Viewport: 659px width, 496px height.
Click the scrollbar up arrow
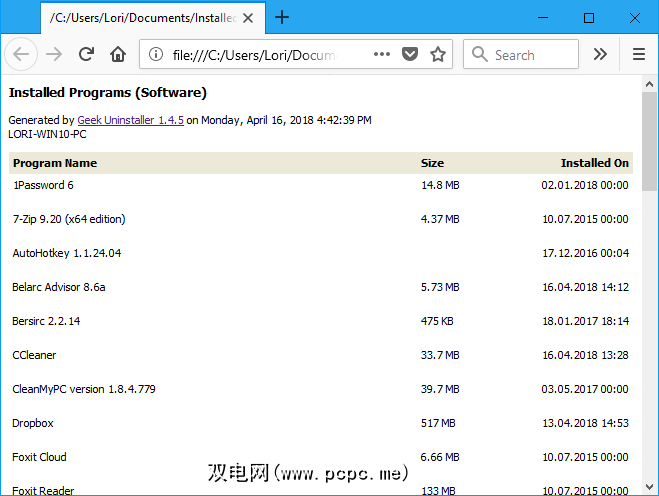(649, 83)
